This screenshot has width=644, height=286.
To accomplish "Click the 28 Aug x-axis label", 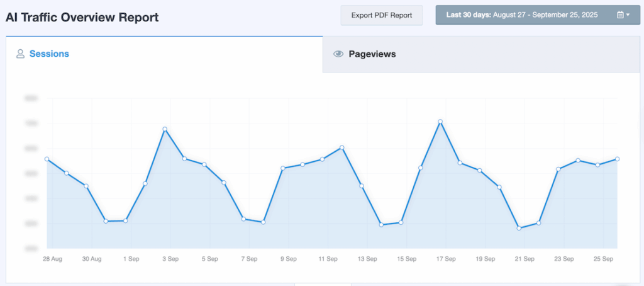I will pos(52,259).
